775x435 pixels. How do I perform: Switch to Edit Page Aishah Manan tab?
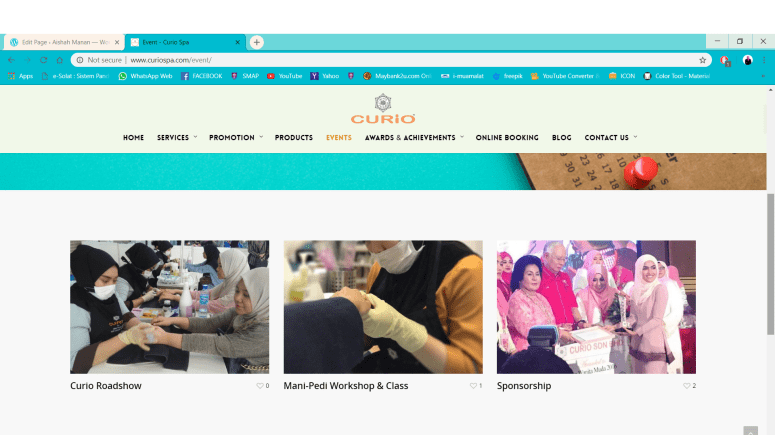tap(63, 43)
